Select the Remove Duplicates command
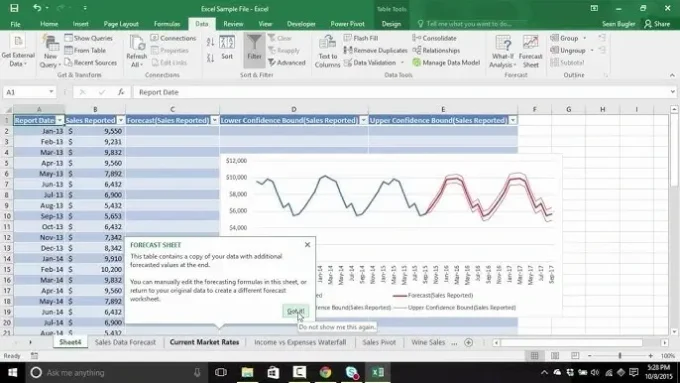 376,50
